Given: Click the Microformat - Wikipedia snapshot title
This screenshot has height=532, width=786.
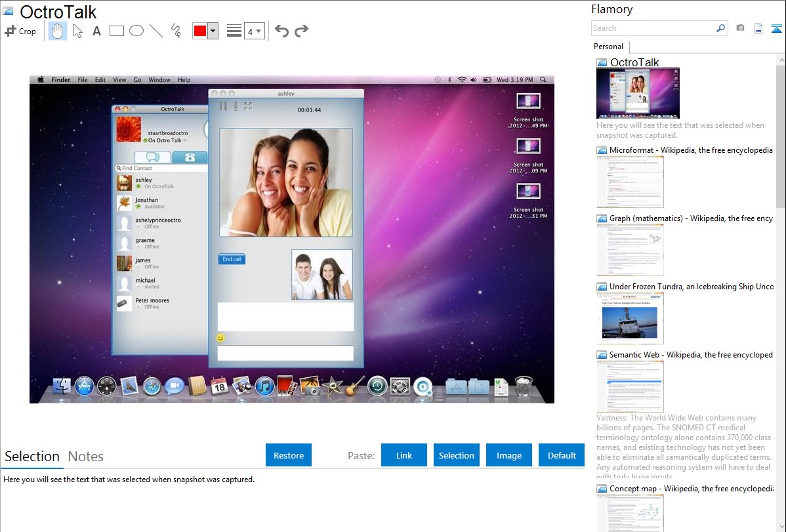Looking at the screenshot, I should (691, 150).
